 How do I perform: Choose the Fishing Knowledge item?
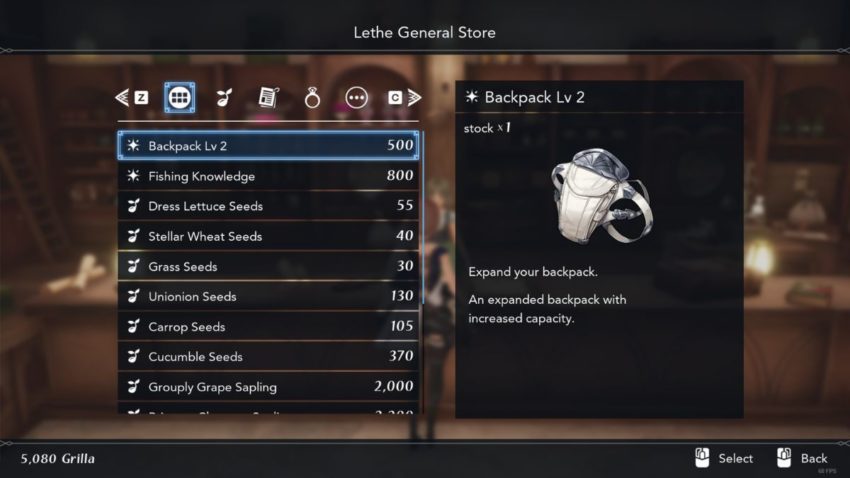point(268,176)
